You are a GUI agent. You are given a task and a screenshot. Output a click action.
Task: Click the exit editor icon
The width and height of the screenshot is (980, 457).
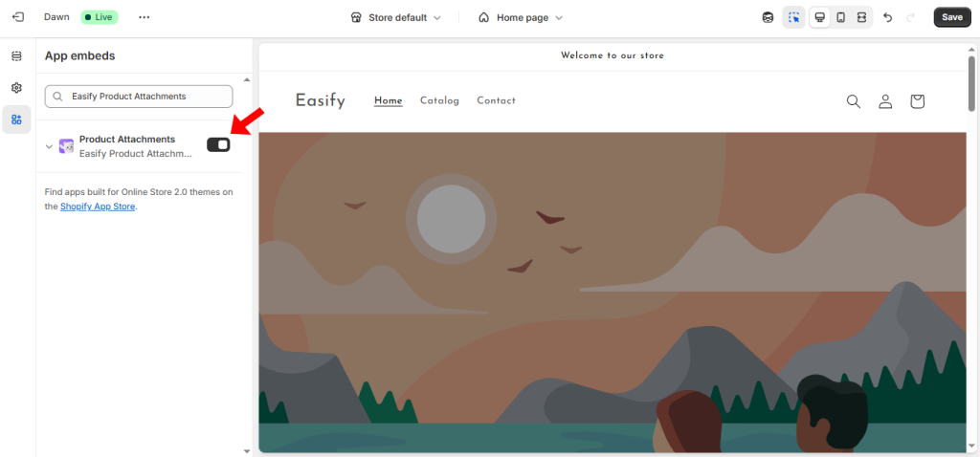point(18,17)
